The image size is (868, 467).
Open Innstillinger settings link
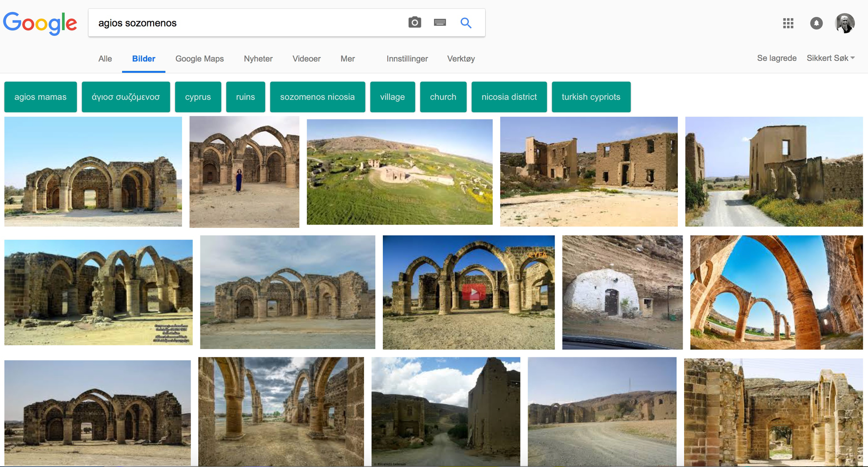[x=407, y=58]
